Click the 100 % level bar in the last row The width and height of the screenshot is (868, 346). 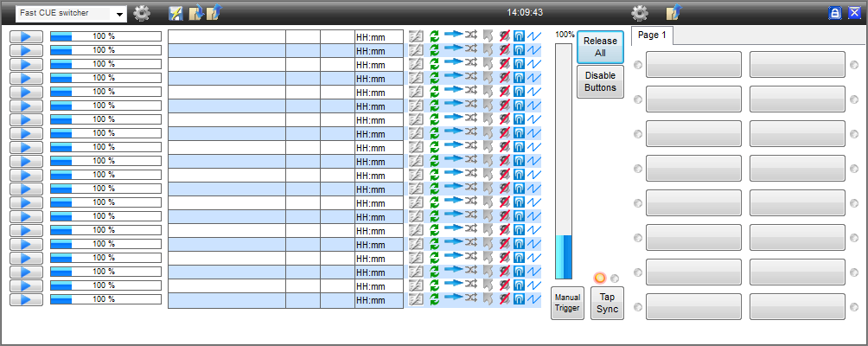[105, 299]
